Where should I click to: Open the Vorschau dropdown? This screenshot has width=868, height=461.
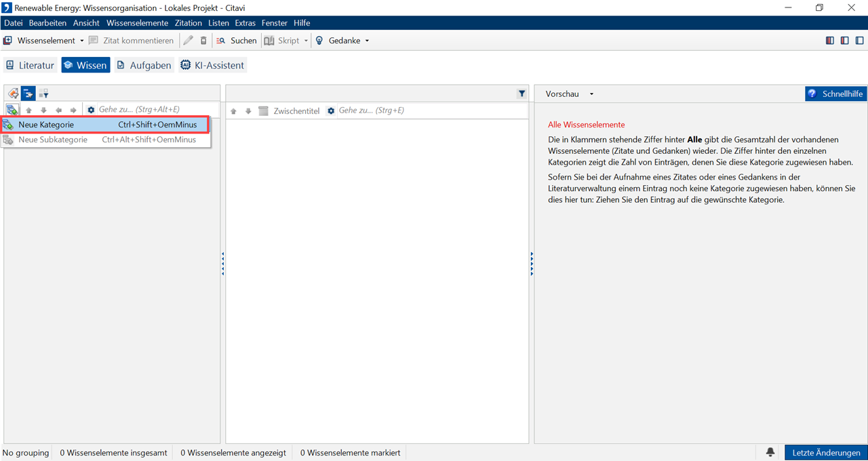[591, 94]
